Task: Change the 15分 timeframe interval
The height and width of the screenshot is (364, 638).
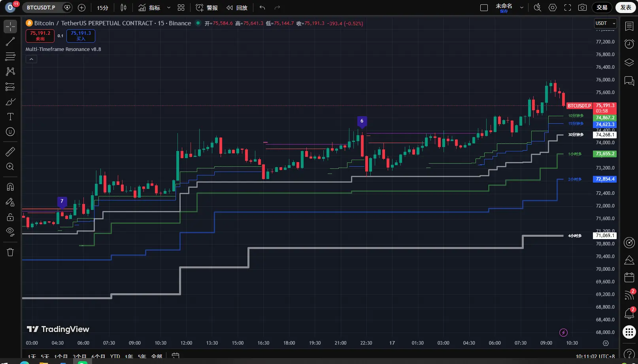Action: coord(103,8)
